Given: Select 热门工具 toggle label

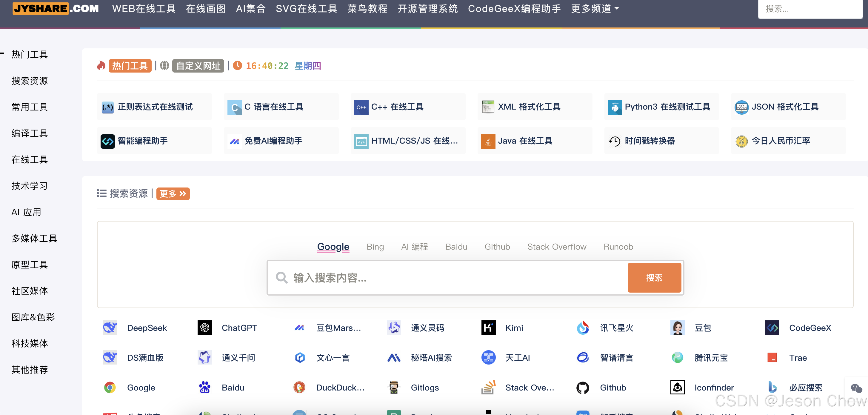Looking at the screenshot, I should (130, 66).
